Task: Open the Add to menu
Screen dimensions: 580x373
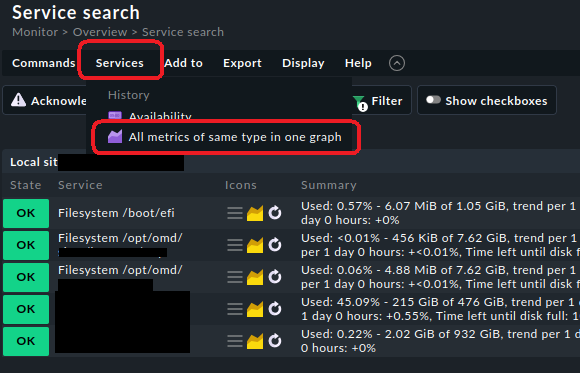Action: (183, 63)
